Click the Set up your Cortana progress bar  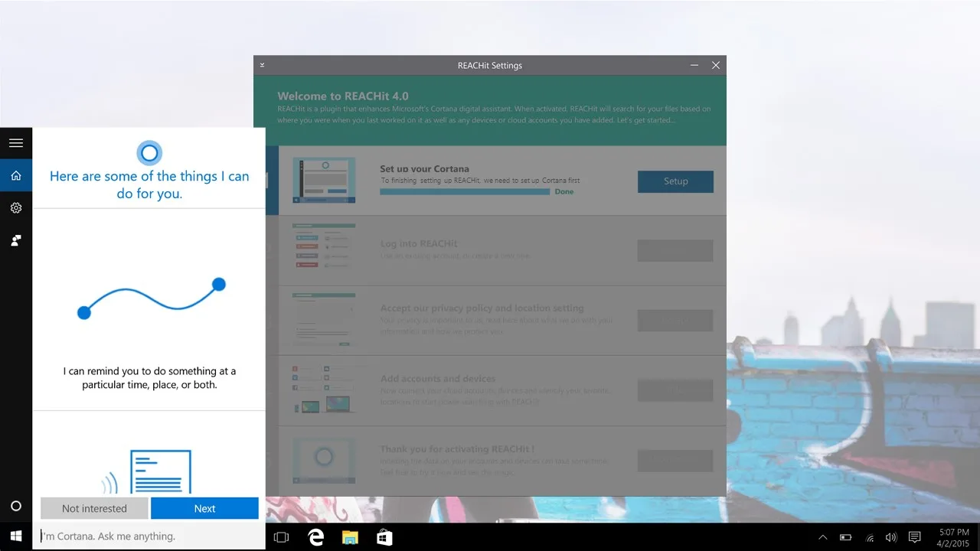465,191
